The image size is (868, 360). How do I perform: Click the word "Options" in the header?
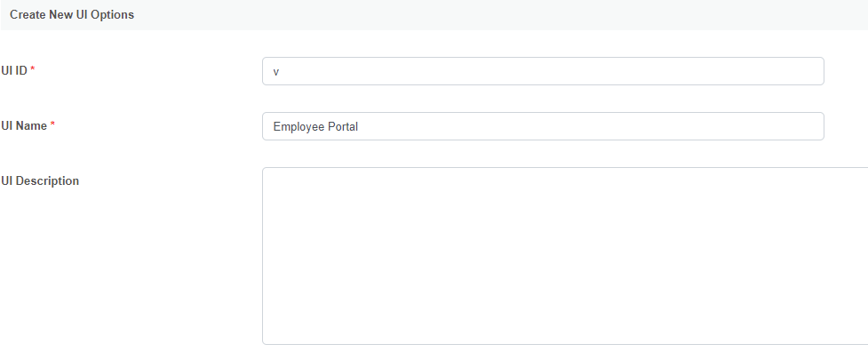(x=114, y=15)
